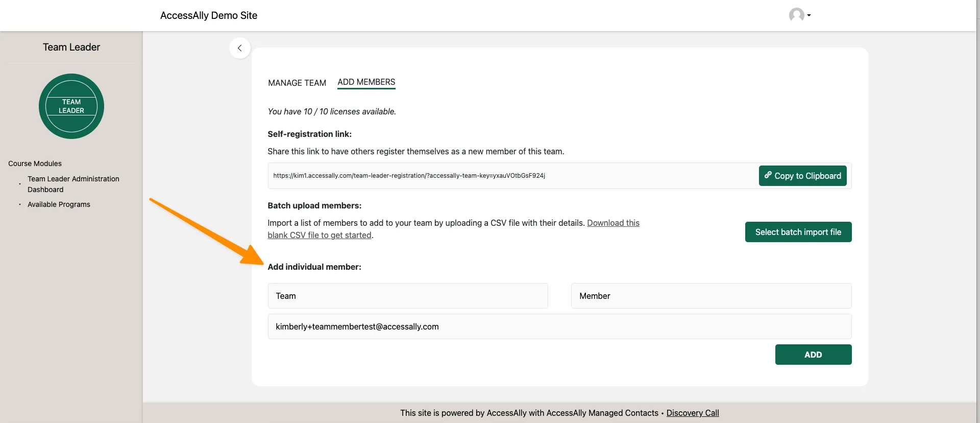Open the Discovery Call footer link
The width and height of the screenshot is (980, 423).
pos(692,413)
